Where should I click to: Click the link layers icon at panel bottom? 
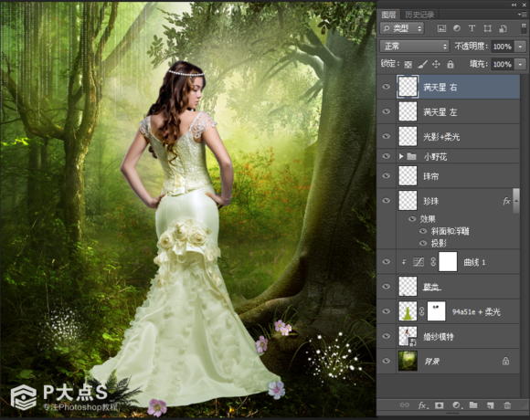click(x=404, y=405)
